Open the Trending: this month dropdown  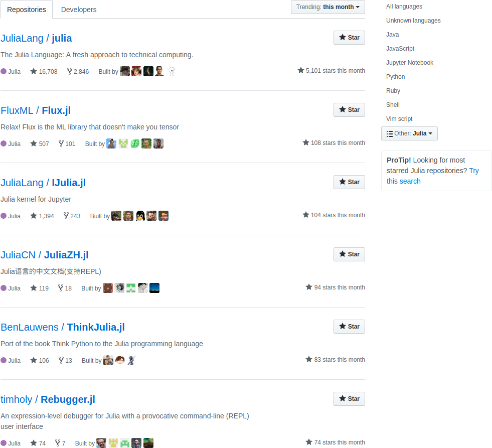click(x=328, y=7)
